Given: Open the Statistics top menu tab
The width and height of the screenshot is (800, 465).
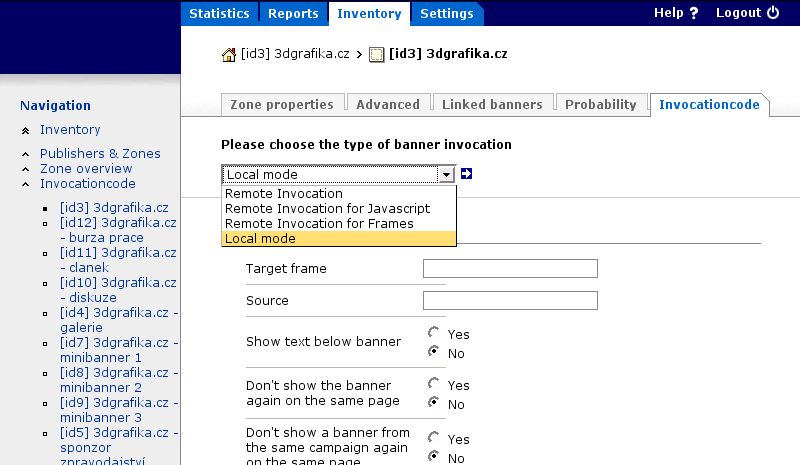Looking at the screenshot, I should (219, 13).
